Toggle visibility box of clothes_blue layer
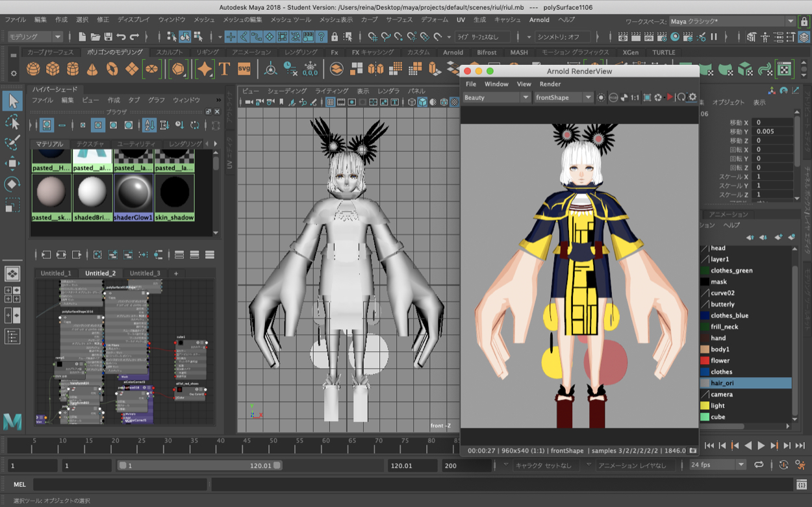Screen dimensions: 812x507 coord(705,315)
